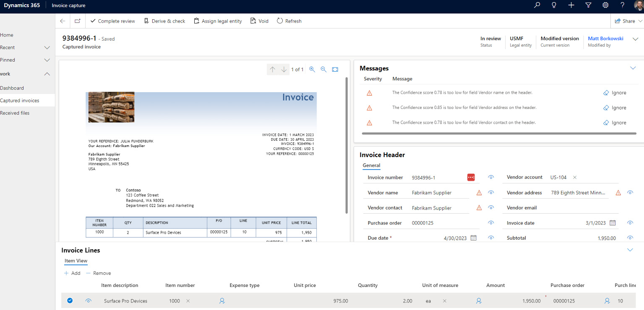Go back with the left arrow
644x310 pixels.
click(x=63, y=21)
